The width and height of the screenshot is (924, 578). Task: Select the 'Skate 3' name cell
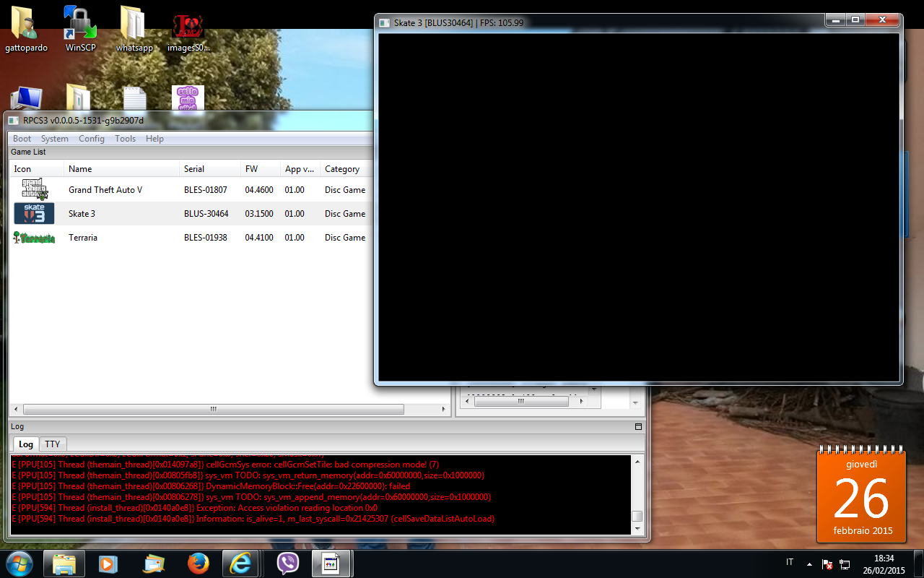tap(82, 214)
